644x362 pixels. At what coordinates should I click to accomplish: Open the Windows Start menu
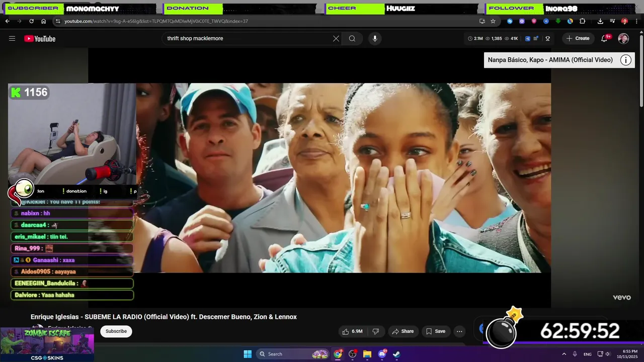[x=248, y=354]
